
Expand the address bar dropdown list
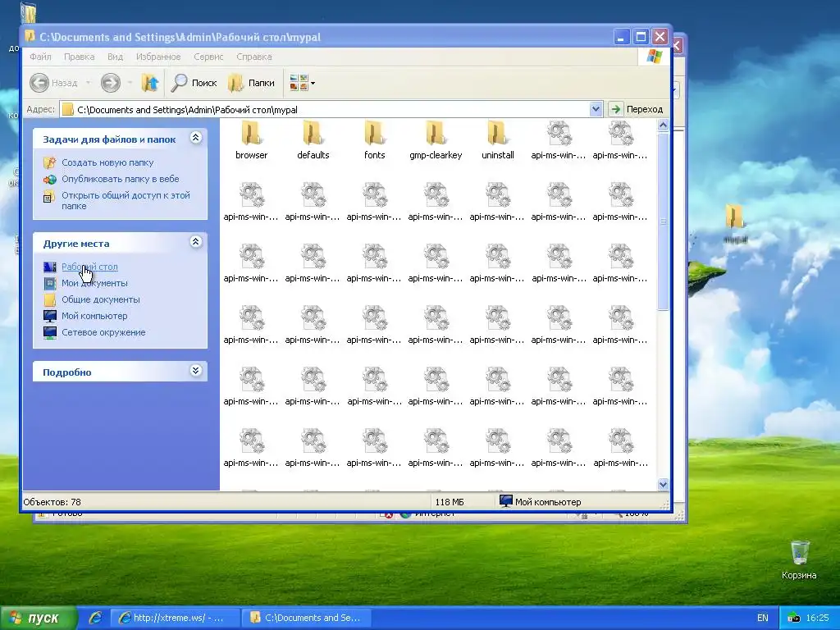(x=596, y=109)
